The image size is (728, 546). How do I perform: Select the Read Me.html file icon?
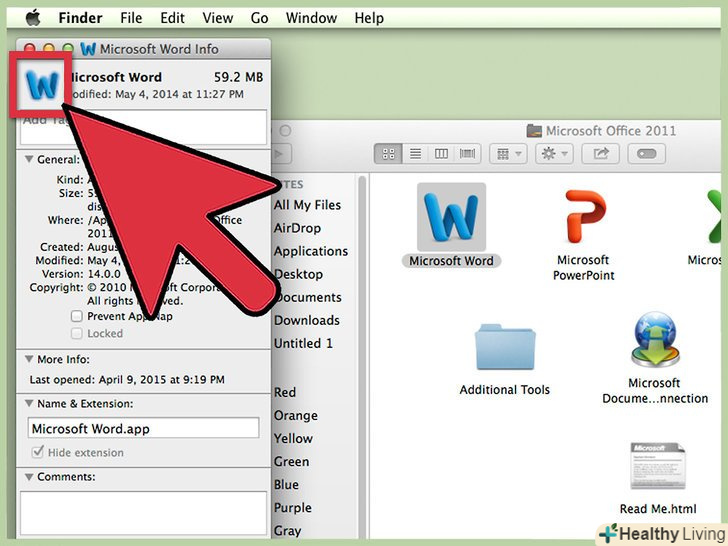[657, 466]
